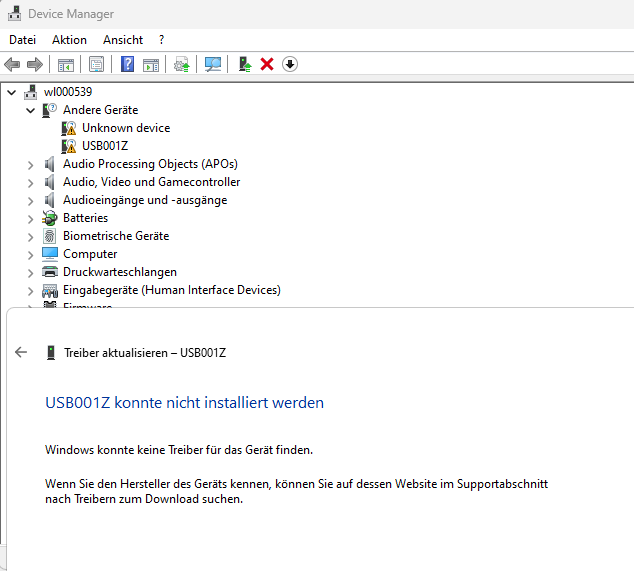Toggle the action pane toolbar icon
The width and height of the screenshot is (634, 571).
[151, 64]
